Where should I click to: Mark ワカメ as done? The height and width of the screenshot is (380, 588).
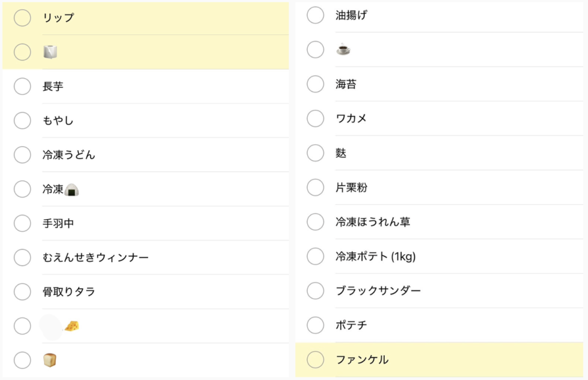tap(315, 118)
